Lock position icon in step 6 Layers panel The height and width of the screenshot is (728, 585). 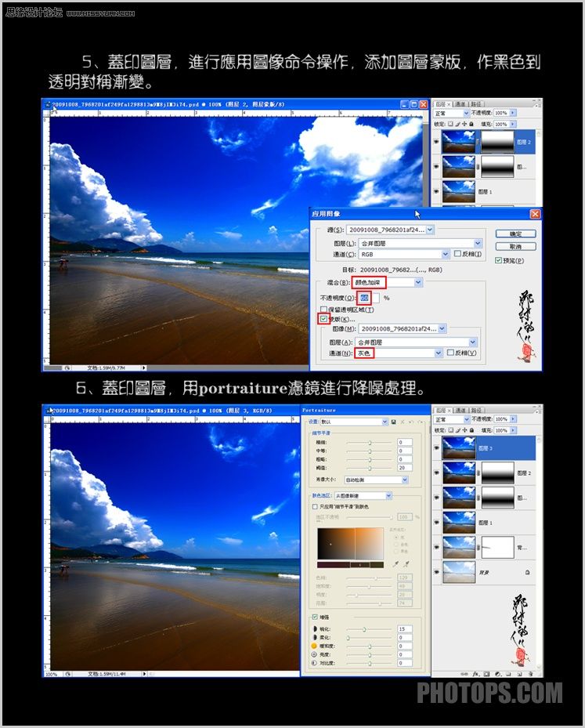point(464,430)
